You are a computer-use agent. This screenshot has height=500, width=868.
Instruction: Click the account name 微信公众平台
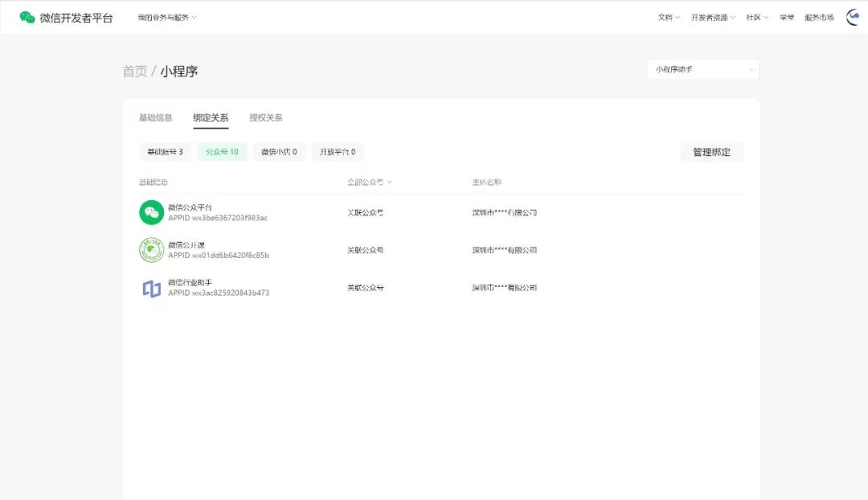190,207
